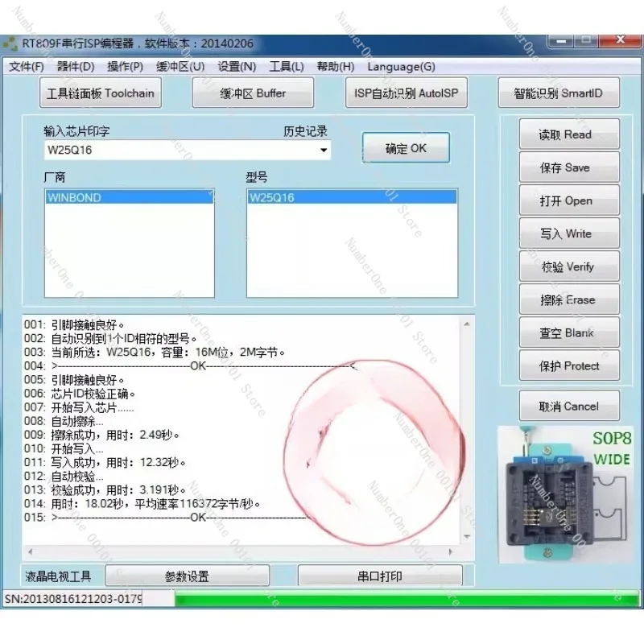644x644 pixels.
Task: Select W25Q16 in the model list
Action: [352, 197]
